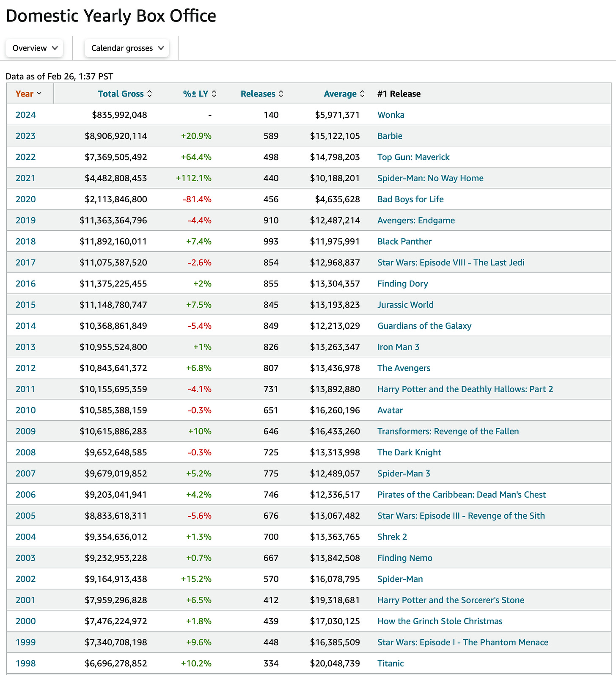Select the 'Data as of Feb 26' timestamp
This screenshot has height=675, width=616.
59,77
